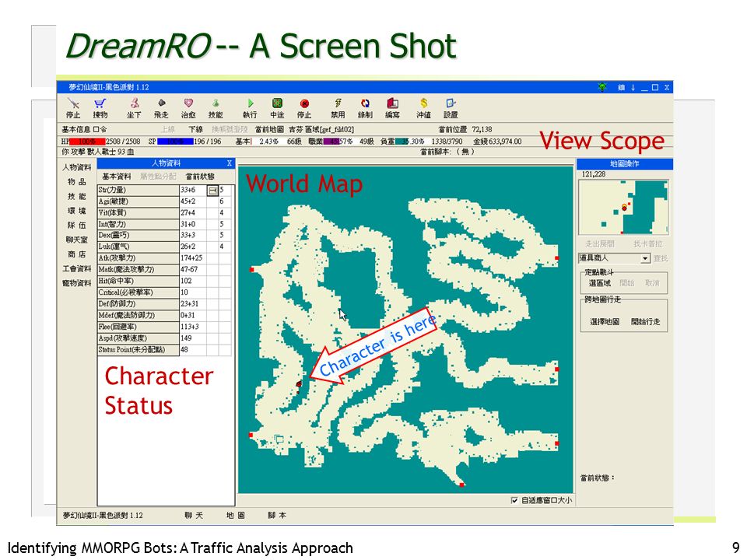
Task: Select 工會資料 in the left sidebar
Action: (77, 268)
